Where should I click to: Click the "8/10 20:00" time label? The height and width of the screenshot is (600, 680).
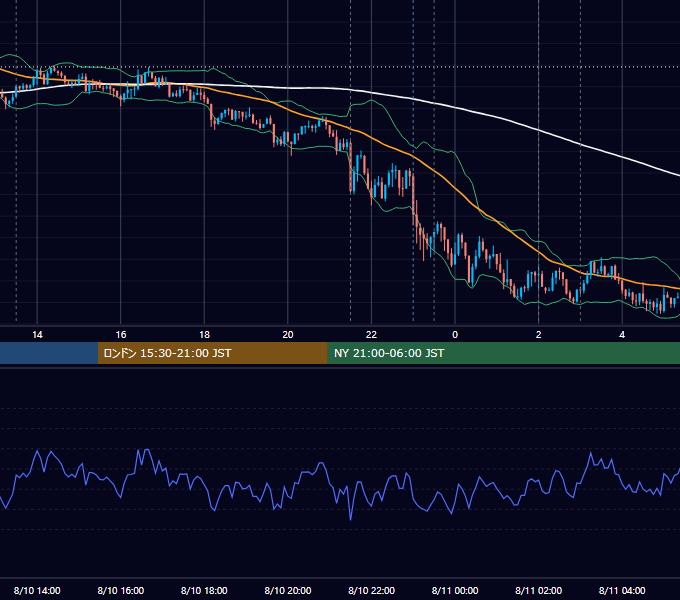coord(288,590)
